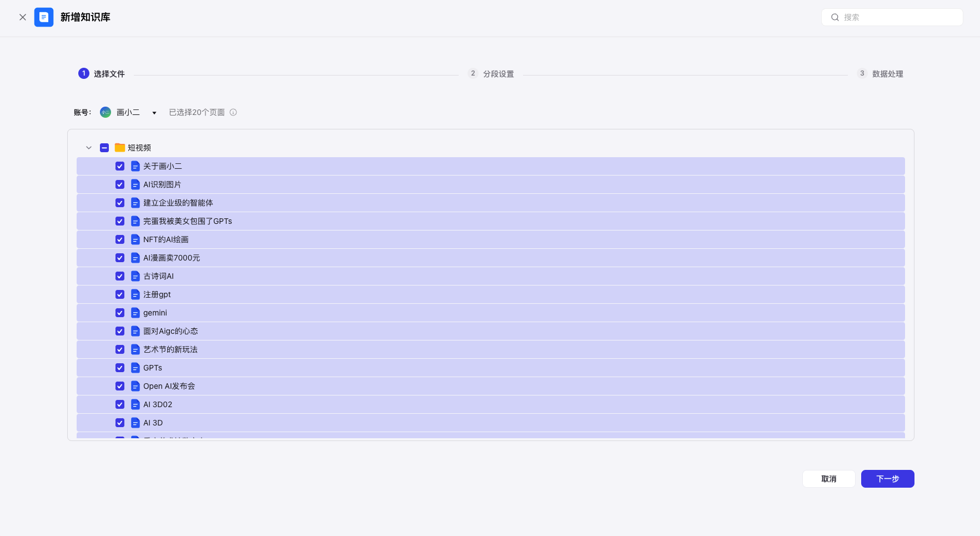Click the 画小二 account avatar
This screenshot has width=980, height=536.
[105, 112]
